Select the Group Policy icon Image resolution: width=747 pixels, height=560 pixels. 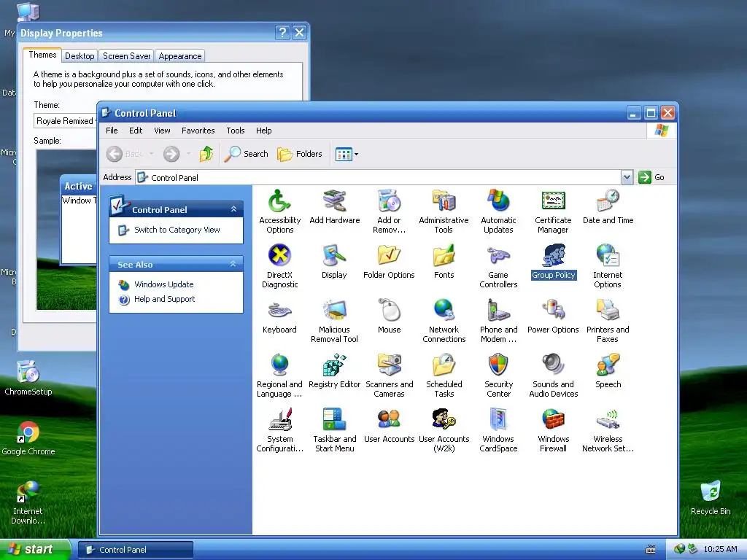click(x=553, y=256)
